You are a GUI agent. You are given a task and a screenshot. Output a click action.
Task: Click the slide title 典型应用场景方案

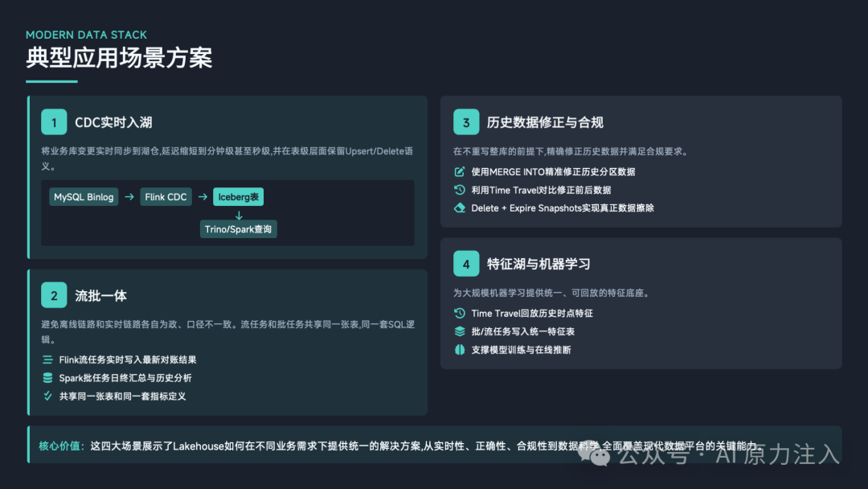click(119, 58)
